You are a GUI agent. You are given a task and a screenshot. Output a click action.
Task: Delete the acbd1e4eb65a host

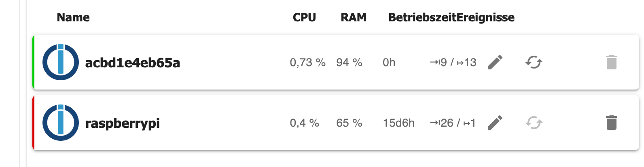tap(612, 62)
